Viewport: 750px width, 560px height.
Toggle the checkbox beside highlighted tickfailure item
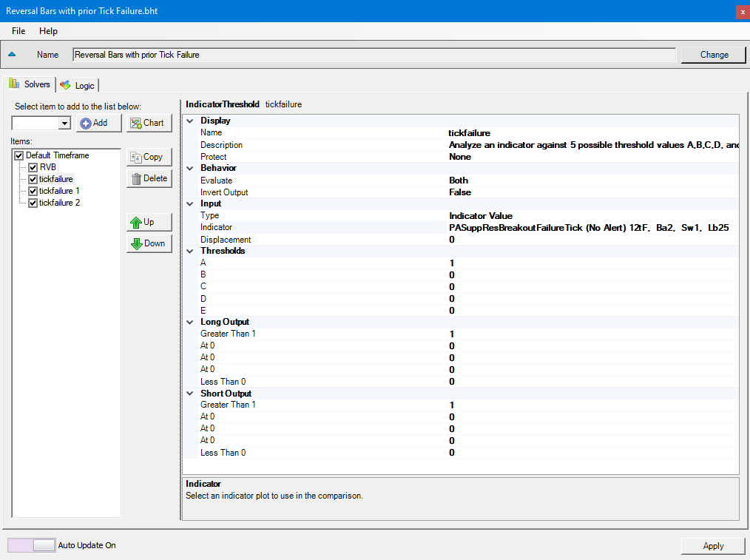[33, 179]
